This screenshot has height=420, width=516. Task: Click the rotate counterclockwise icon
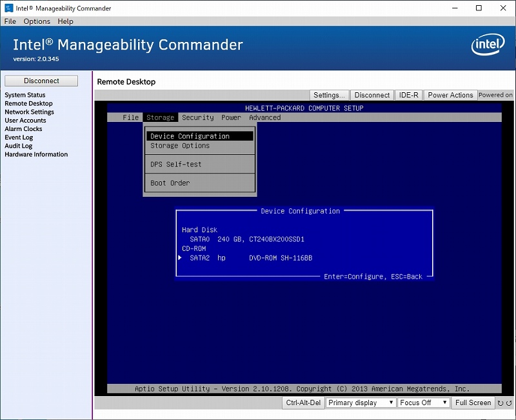pos(509,403)
